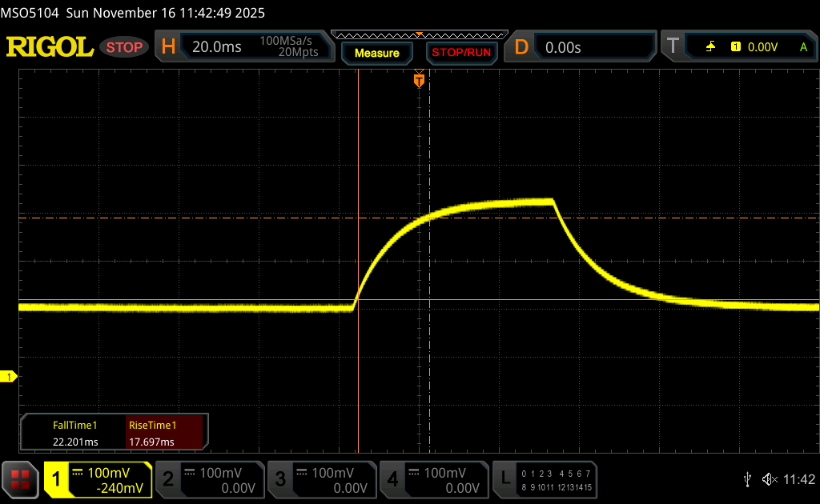Select the FallTime1 measurement result

tap(74, 433)
